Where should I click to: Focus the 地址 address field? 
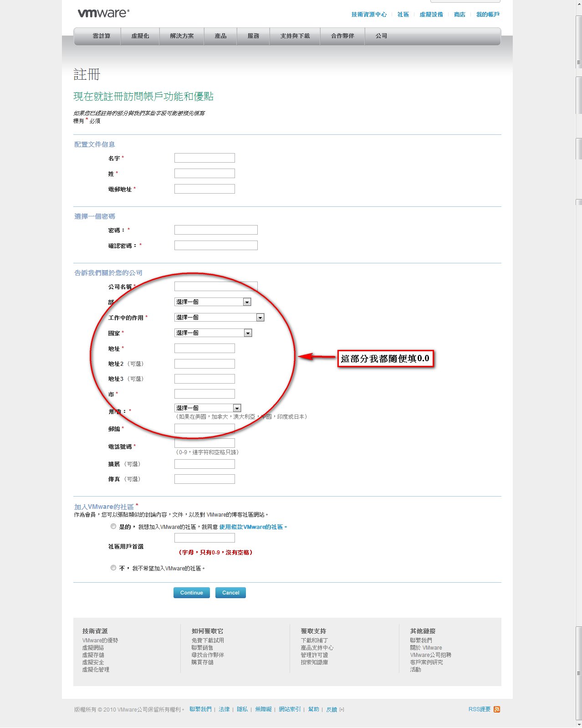[204, 349]
